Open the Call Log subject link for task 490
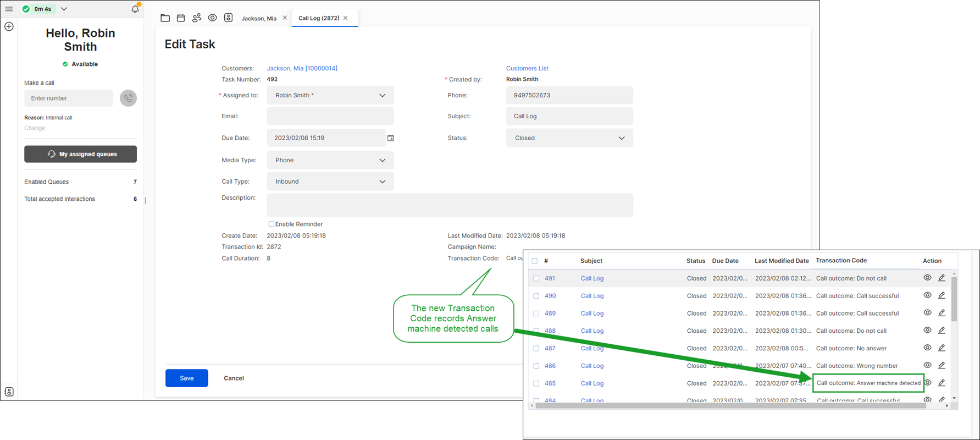This screenshot has height=440, width=980. coord(592,296)
